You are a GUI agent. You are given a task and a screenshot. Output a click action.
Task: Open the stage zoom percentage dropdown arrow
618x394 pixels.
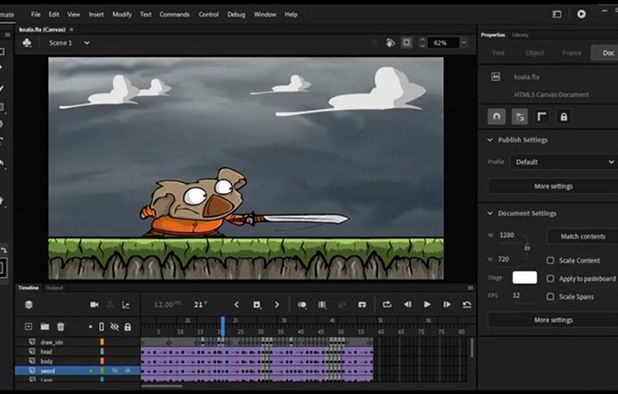click(464, 43)
